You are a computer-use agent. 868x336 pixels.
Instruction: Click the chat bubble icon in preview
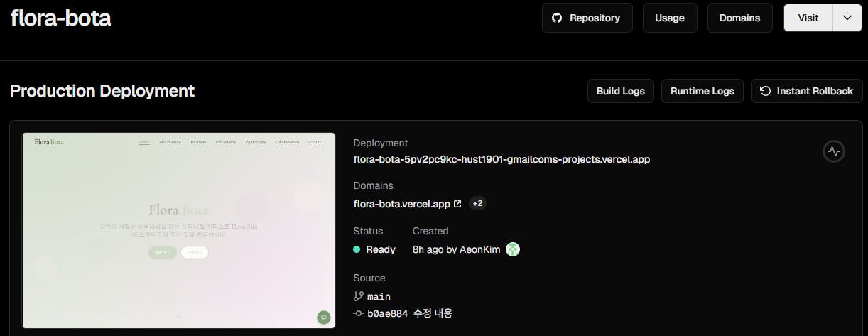point(324,318)
